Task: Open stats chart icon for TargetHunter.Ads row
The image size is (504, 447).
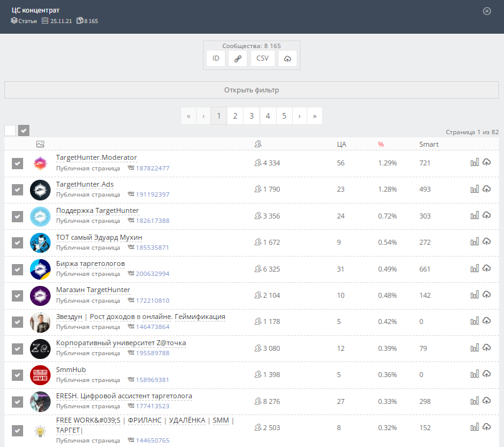Action: click(x=475, y=189)
